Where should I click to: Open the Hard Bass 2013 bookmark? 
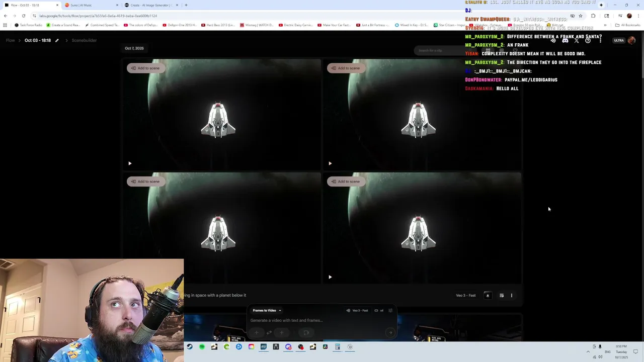[218, 25]
